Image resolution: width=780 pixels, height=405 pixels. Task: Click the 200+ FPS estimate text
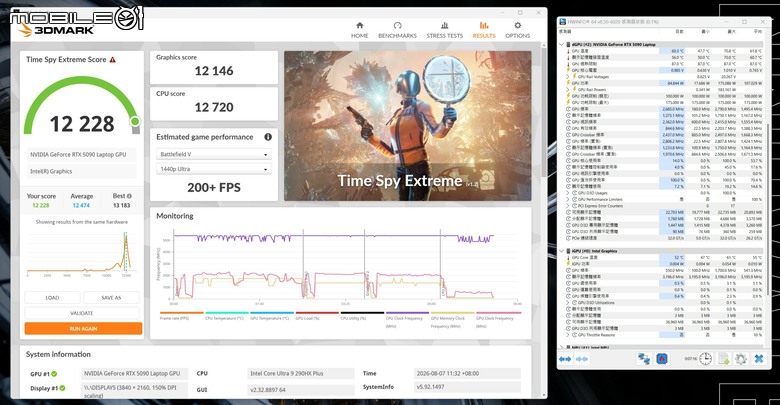214,188
